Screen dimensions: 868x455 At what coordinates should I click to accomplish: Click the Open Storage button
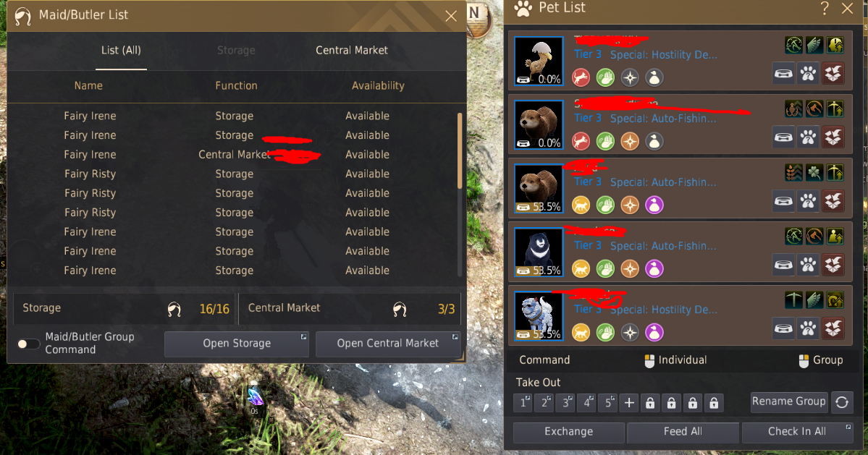tap(237, 344)
